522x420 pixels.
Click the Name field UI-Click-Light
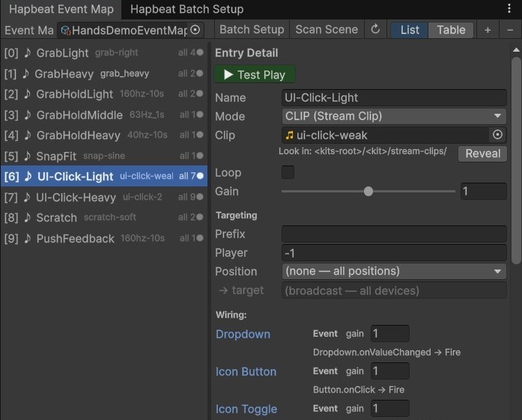point(394,98)
